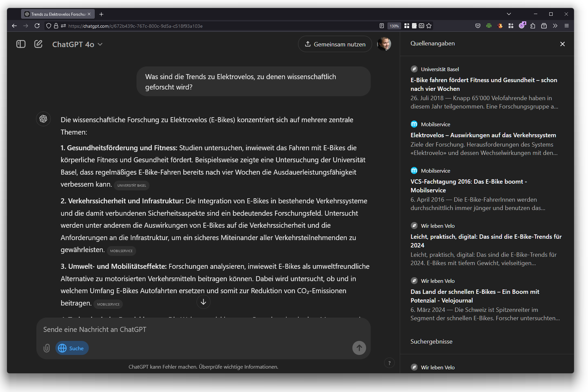Reload the current page

pyautogui.click(x=37, y=26)
